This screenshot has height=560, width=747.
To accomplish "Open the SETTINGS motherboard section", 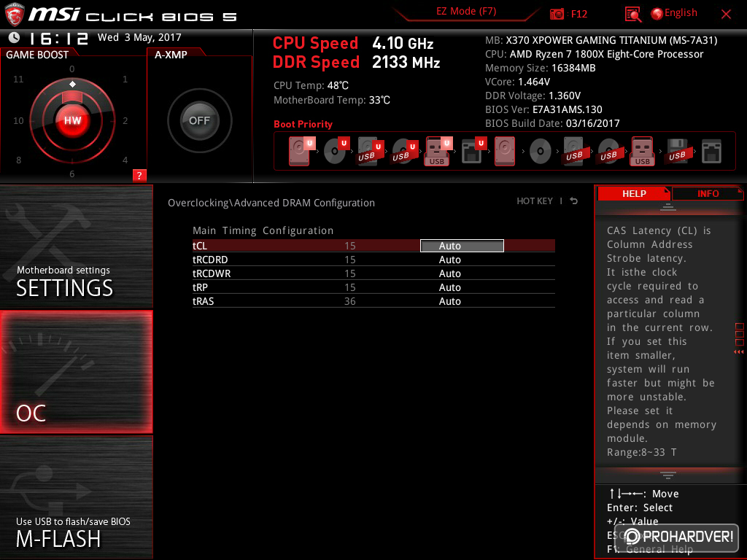I will click(x=76, y=246).
